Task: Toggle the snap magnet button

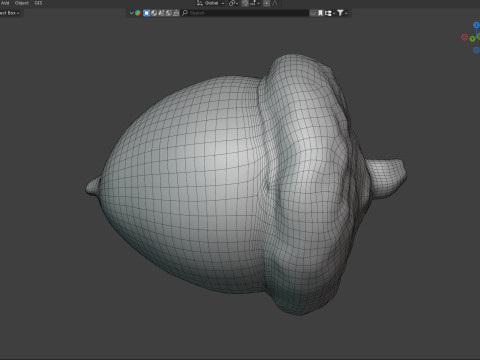Action: pyautogui.click(x=245, y=3)
